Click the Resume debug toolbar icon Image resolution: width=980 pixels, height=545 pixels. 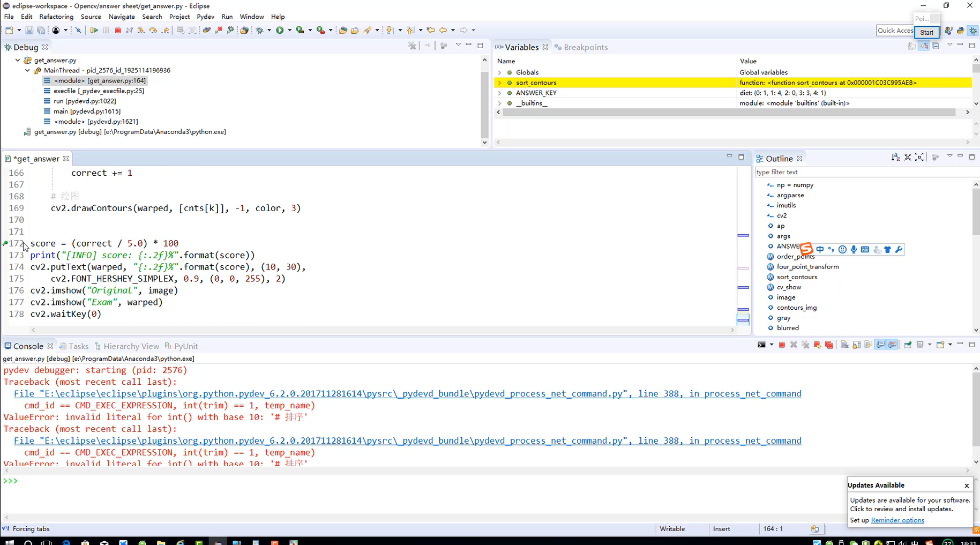pos(94,31)
